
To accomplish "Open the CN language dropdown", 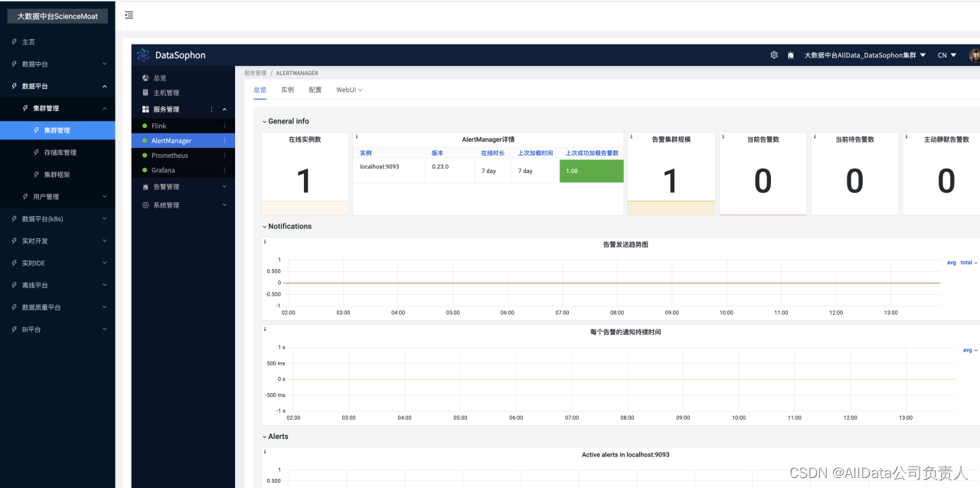I will 947,55.
